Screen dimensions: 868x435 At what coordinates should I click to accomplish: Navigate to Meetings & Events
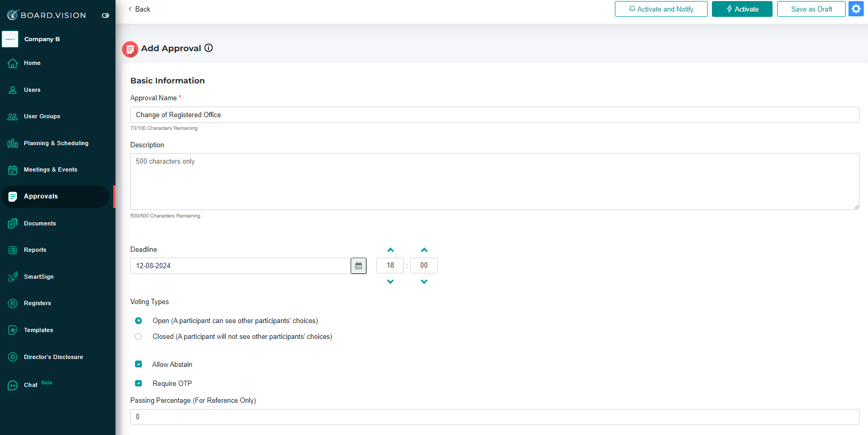tap(51, 169)
